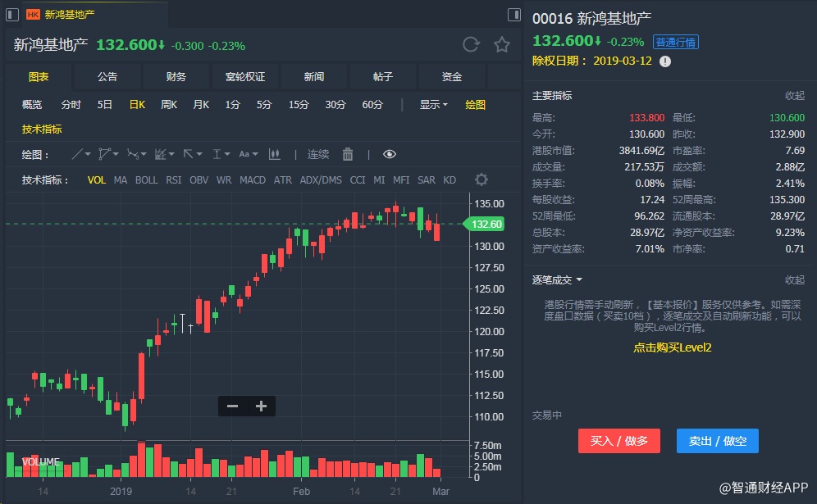Open the Fibonacci tool dropdown arrow

coord(171,154)
